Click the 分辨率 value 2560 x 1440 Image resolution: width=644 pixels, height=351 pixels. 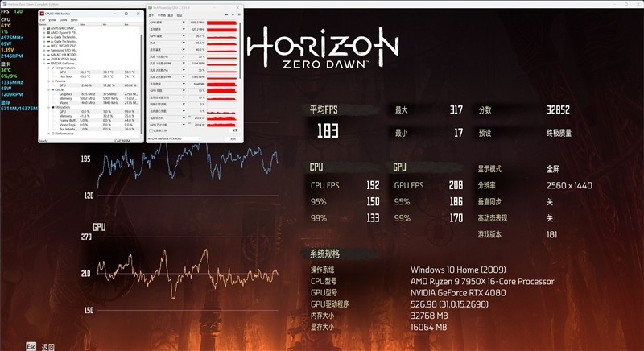pyautogui.click(x=569, y=185)
